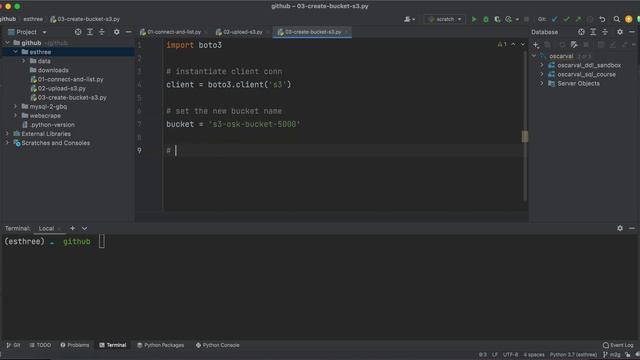Open the Git tool window tab
The width and height of the screenshot is (640, 360).
tap(13, 345)
